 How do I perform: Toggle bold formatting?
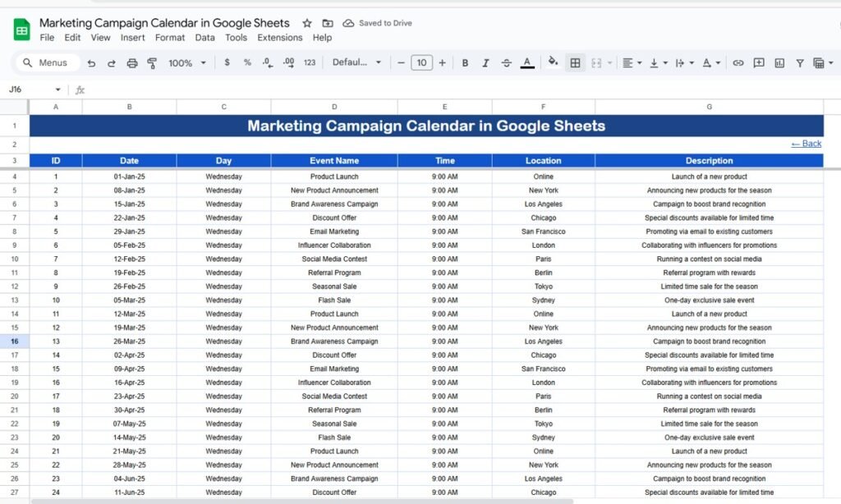coord(465,63)
